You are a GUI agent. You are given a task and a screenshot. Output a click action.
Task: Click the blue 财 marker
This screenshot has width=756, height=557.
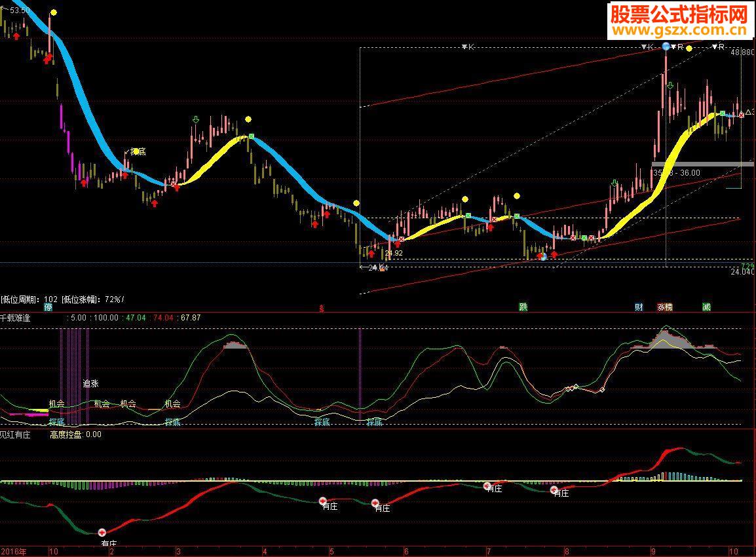click(x=639, y=307)
